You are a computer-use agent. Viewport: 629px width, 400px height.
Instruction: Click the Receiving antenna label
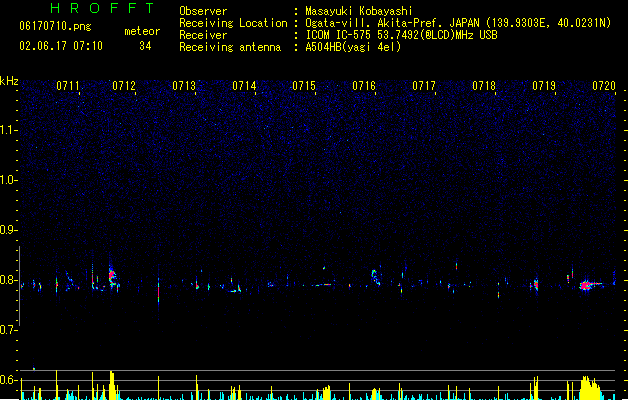[230, 47]
